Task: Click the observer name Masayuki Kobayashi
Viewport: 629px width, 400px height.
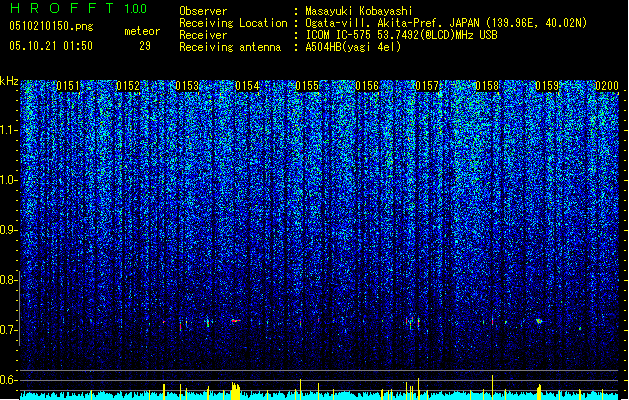Action: [359, 11]
